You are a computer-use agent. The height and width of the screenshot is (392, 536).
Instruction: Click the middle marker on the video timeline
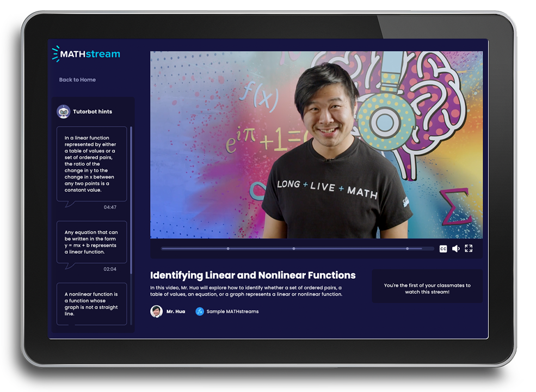(293, 248)
